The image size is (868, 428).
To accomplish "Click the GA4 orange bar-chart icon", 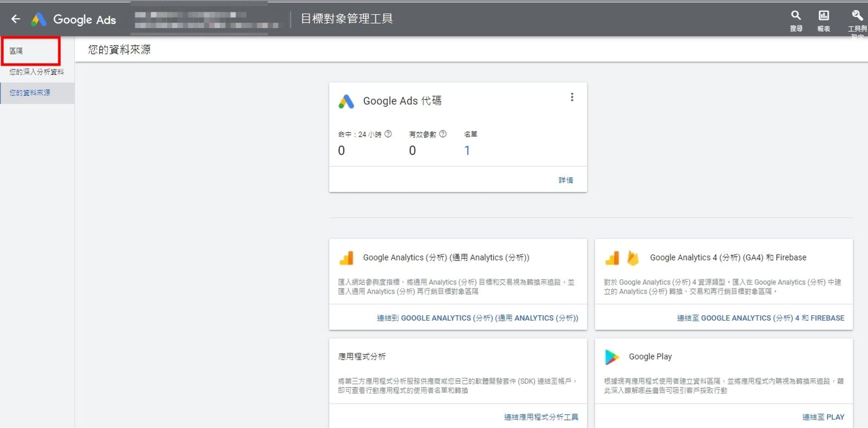I will click(612, 258).
